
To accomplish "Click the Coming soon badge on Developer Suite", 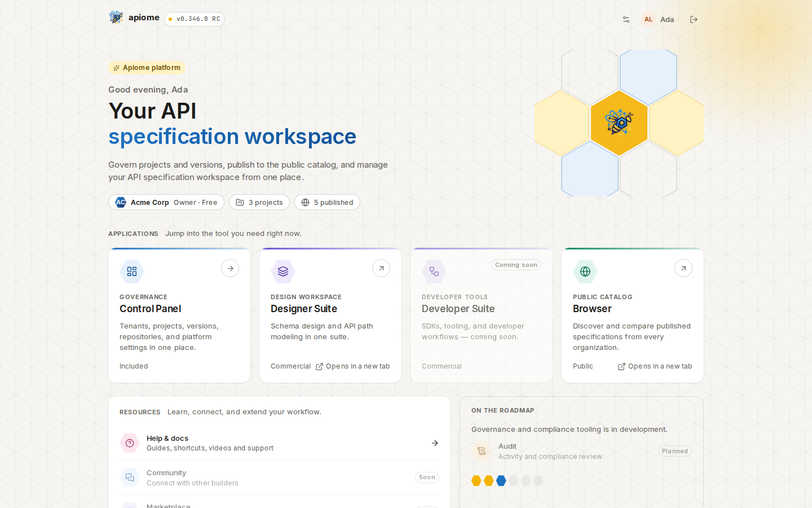I will [x=516, y=265].
